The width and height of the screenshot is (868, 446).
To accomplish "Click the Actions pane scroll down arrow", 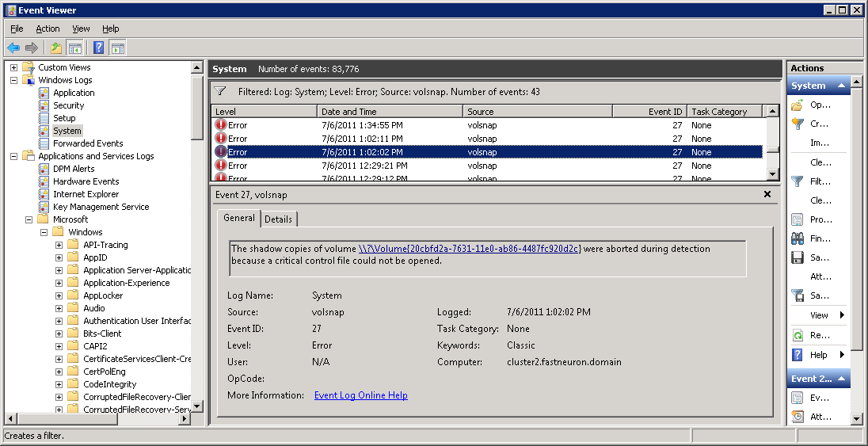I will (856, 419).
